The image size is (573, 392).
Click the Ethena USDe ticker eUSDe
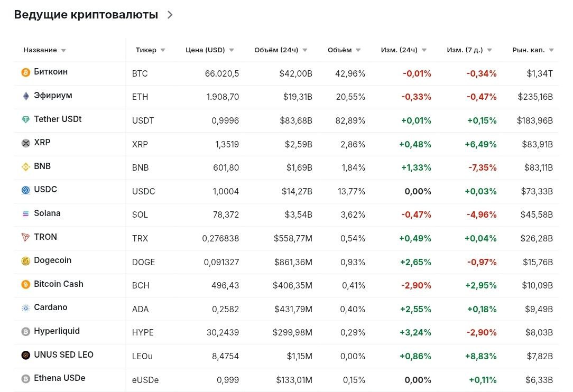pos(145,380)
